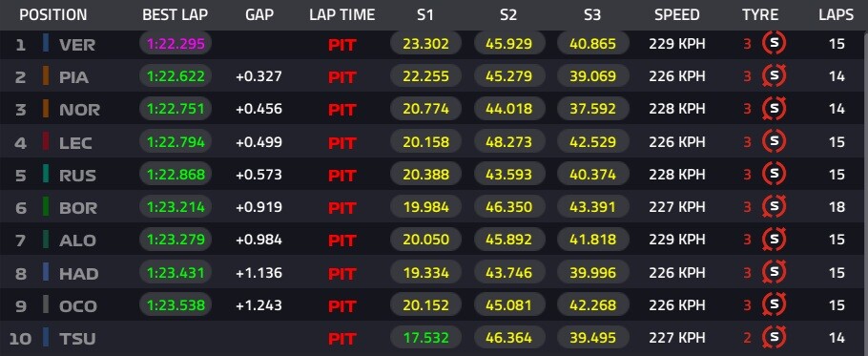Click Verstappen's purple best lap 1:22.295
868x356 pixels.
click(176, 43)
